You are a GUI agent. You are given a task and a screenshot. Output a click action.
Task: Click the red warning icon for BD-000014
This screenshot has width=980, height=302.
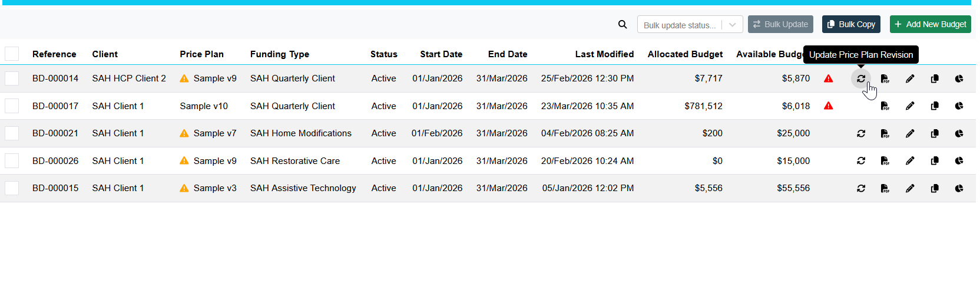tap(829, 78)
